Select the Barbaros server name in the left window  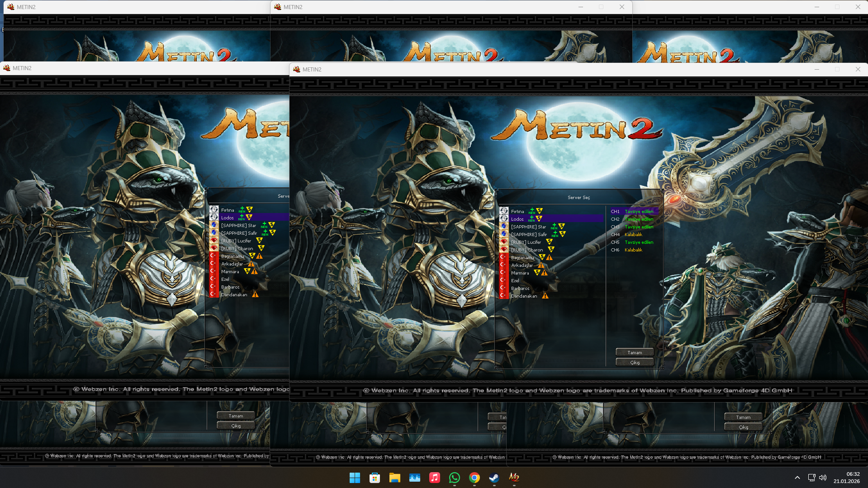coord(230,287)
